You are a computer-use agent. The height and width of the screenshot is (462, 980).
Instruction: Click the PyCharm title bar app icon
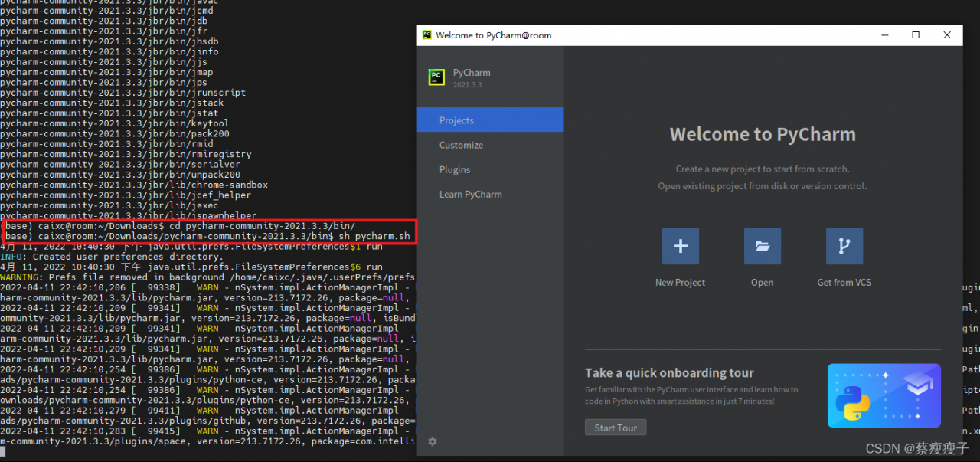pyautogui.click(x=426, y=35)
